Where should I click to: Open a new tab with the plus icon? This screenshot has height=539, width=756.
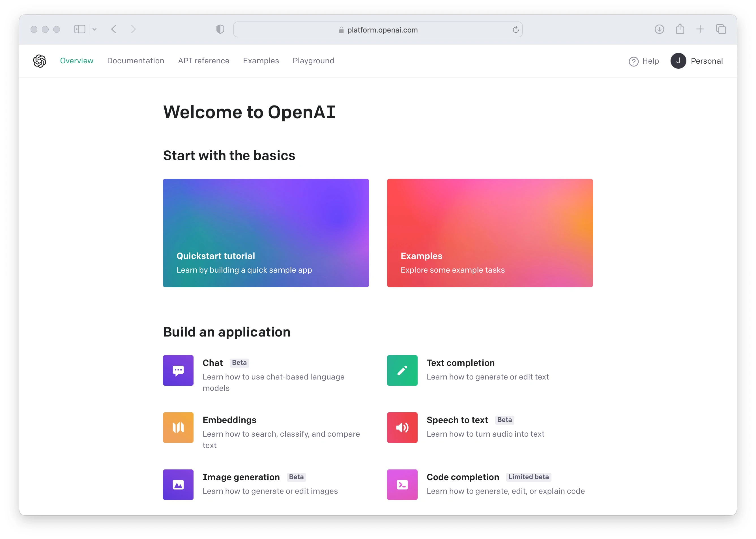700,29
